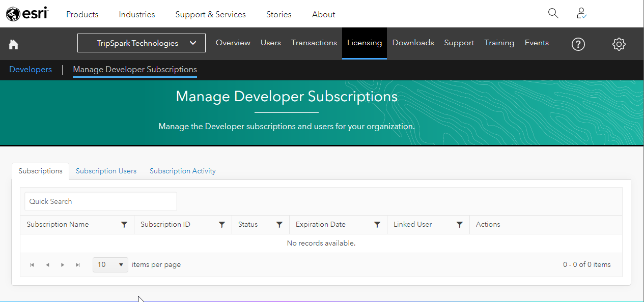The height and width of the screenshot is (302, 644).
Task: Open the items per page dropdown
Action: click(x=110, y=264)
